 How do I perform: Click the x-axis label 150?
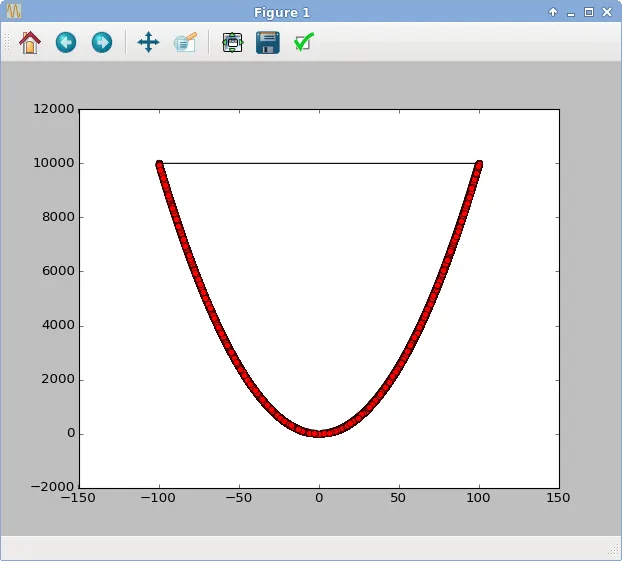(558, 498)
